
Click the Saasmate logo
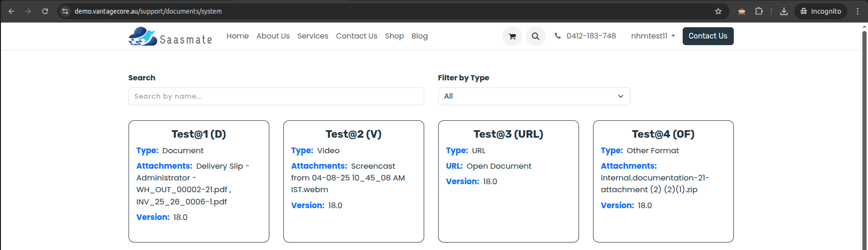(x=170, y=36)
